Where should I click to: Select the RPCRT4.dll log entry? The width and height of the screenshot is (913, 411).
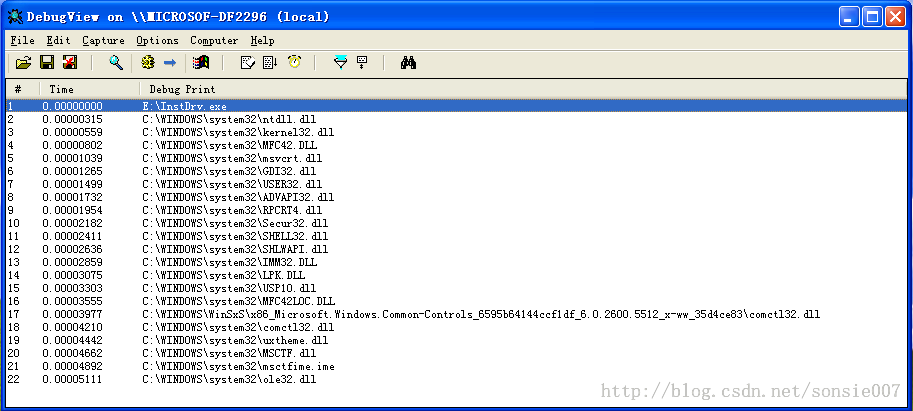coord(456,210)
